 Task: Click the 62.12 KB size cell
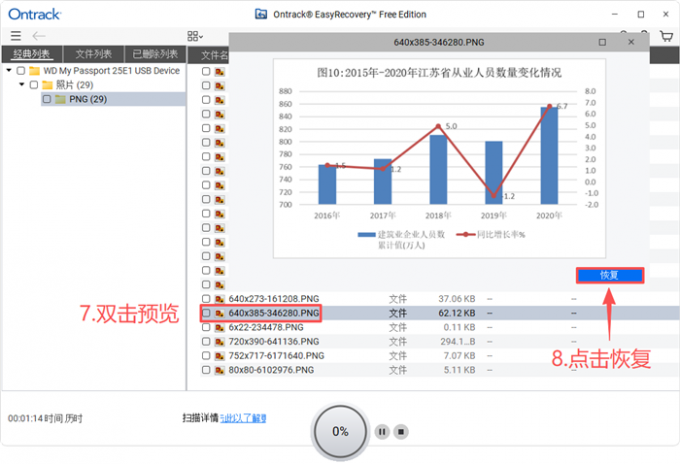(457, 313)
